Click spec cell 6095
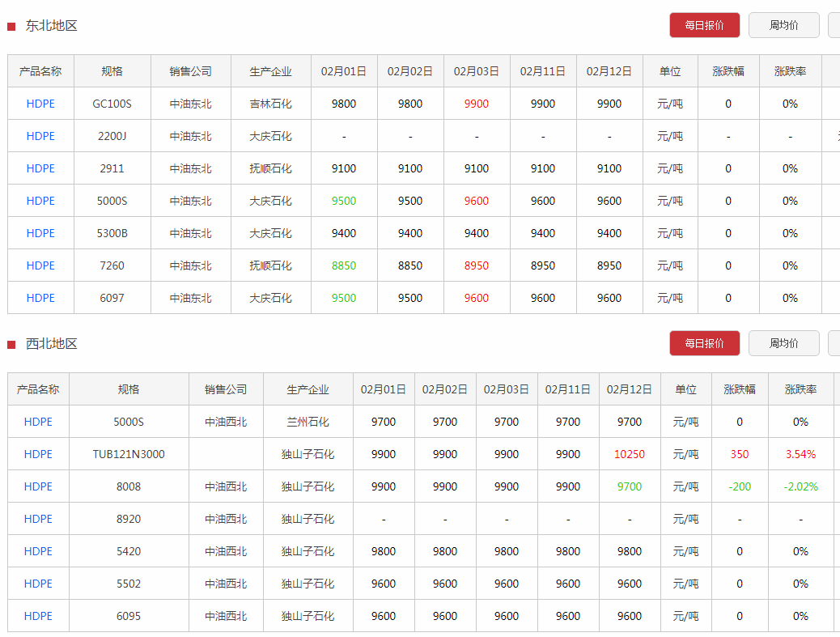This screenshot has width=840, height=637. coord(129,616)
